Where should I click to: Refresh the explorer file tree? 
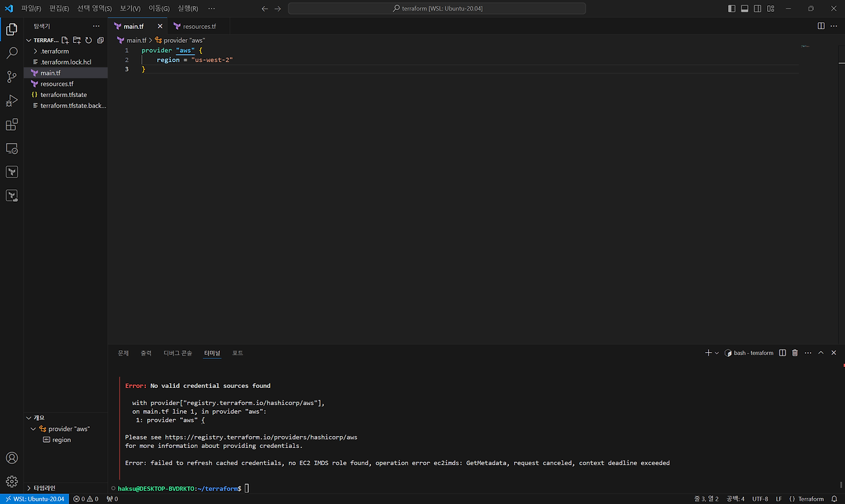[88, 40]
